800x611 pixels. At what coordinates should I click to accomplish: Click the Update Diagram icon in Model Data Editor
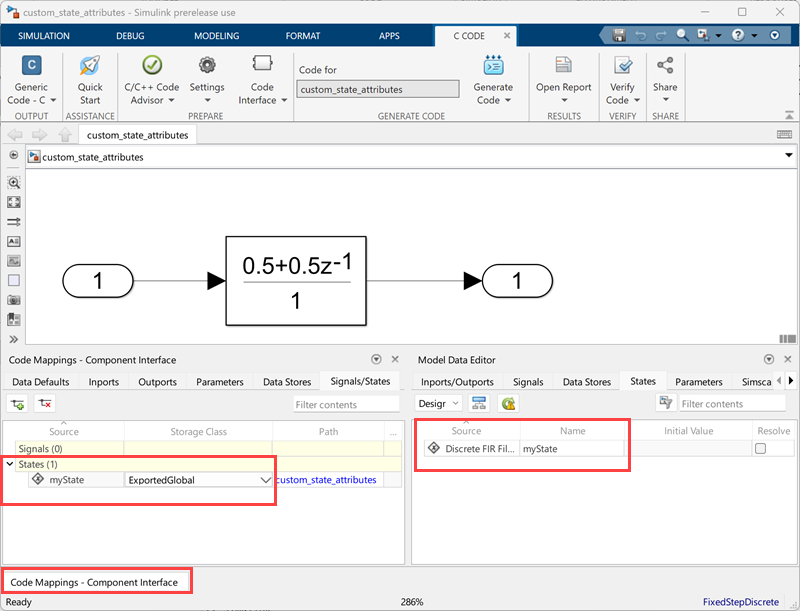(507, 404)
